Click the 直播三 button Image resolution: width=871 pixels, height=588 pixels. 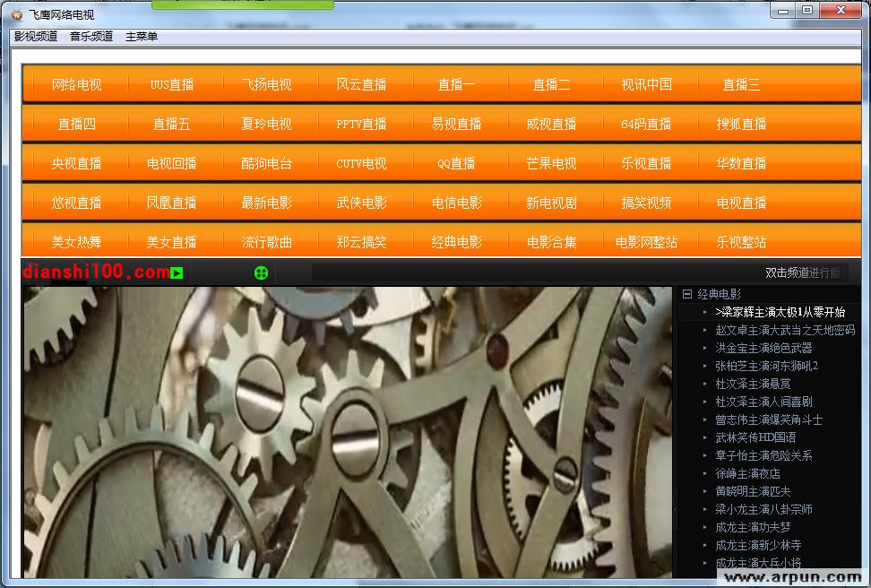[x=742, y=84]
